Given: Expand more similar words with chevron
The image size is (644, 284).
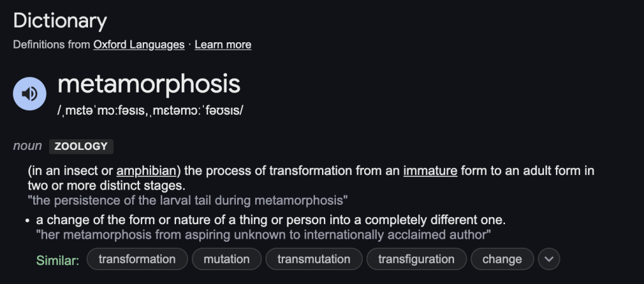Looking at the screenshot, I should 549,259.
